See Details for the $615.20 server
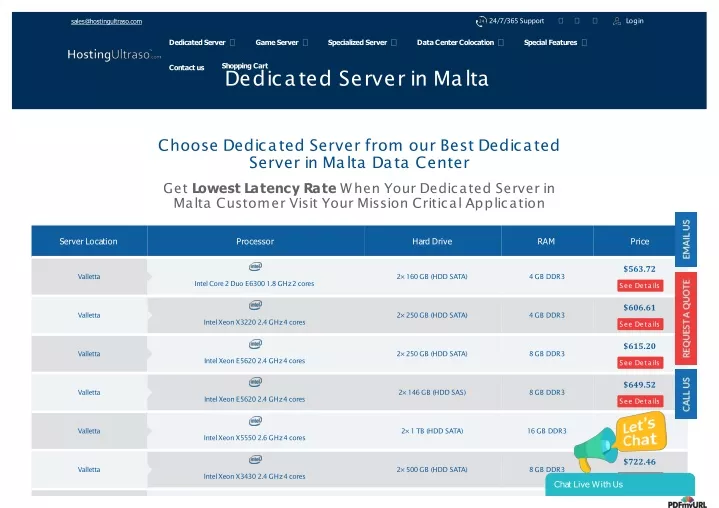Image resolution: width=719 pixels, height=508 pixels. [x=640, y=363]
